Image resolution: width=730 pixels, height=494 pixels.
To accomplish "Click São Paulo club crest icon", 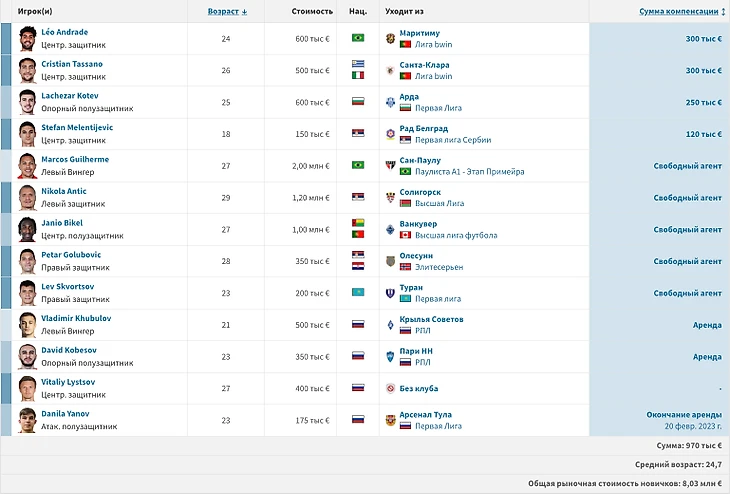I will point(391,166).
